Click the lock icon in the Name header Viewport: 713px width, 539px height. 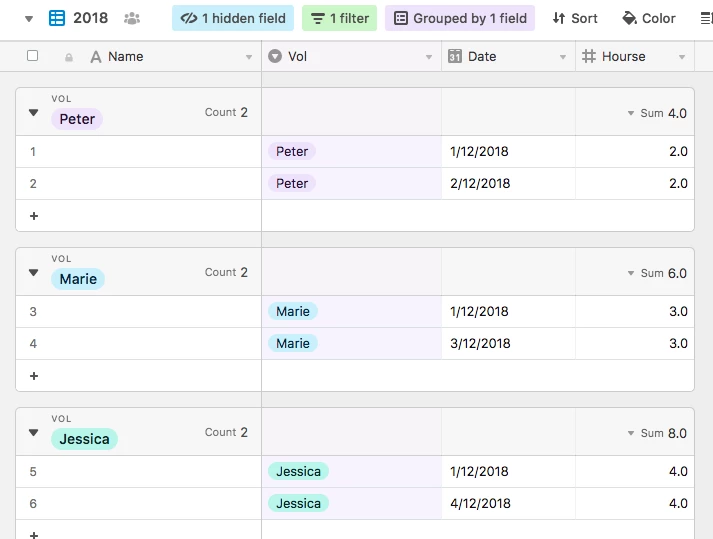(69, 57)
